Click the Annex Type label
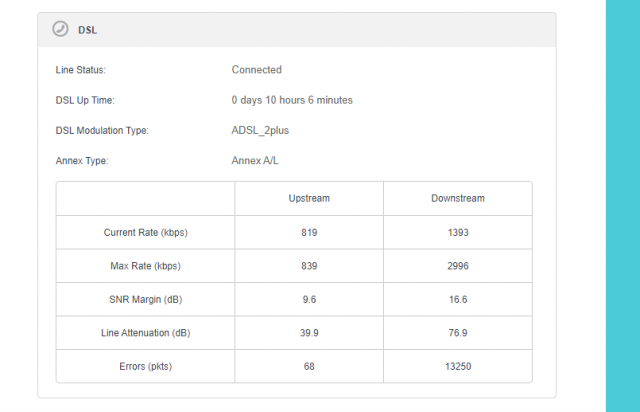Screen dimensions: 640x412 pyautogui.click(x=82, y=160)
